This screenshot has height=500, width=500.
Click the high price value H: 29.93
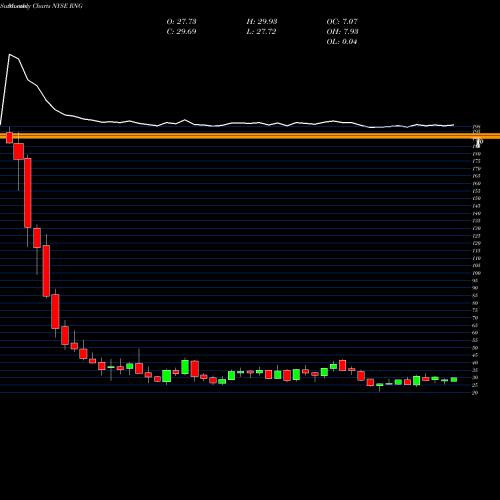(262, 21)
